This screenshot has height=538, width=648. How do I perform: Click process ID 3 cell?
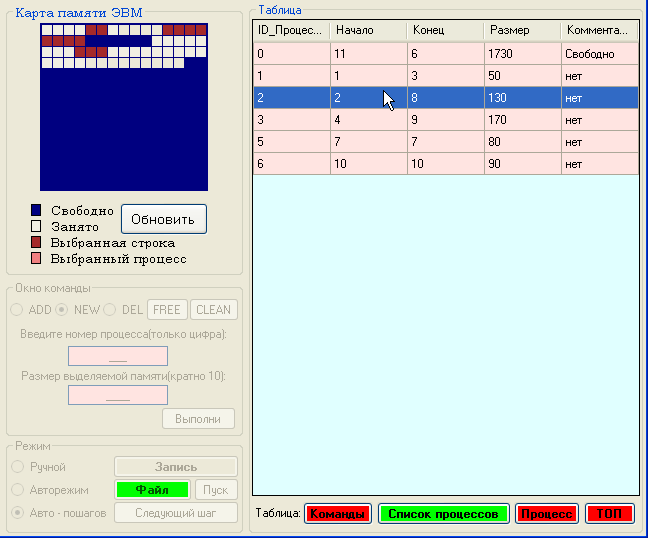[x=292, y=120]
